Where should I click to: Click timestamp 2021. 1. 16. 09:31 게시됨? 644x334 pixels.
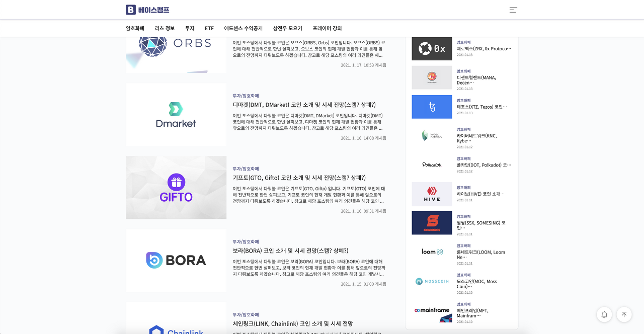tap(364, 211)
